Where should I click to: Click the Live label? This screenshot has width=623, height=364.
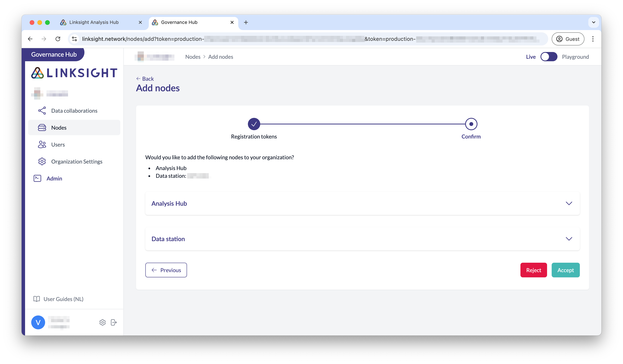pyautogui.click(x=530, y=57)
